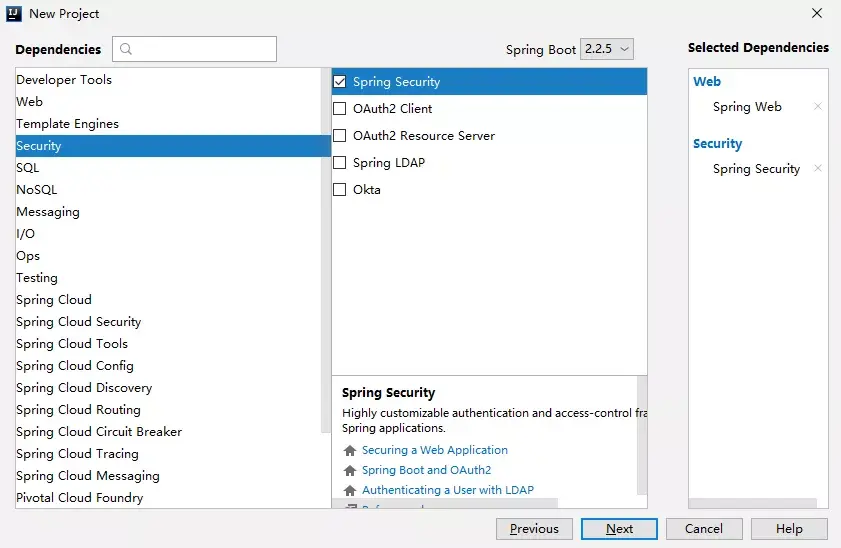The height and width of the screenshot is (548, 841).
Task: Focus the Dependencies search input field
Action: pos(195,49)
